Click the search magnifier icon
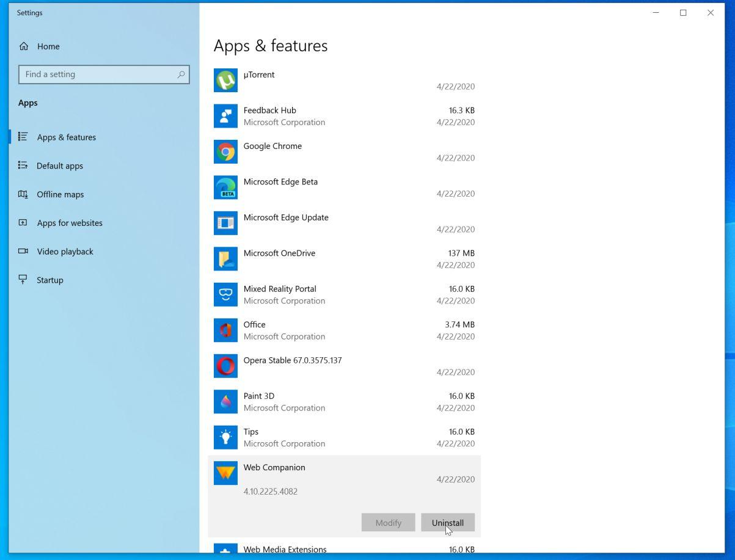Screen dimensions: 735x560 [x=181, y=75]
